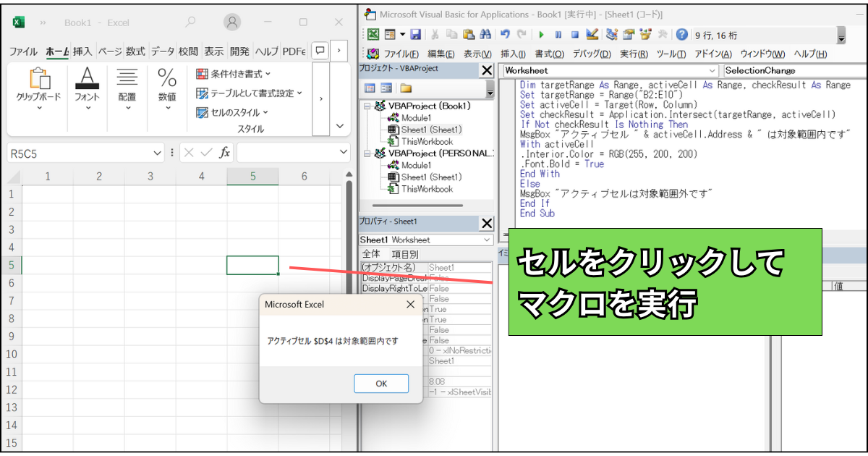Click the Excel search magnifier icon
This screenshot has width=868, height=456.
point(190,22)
